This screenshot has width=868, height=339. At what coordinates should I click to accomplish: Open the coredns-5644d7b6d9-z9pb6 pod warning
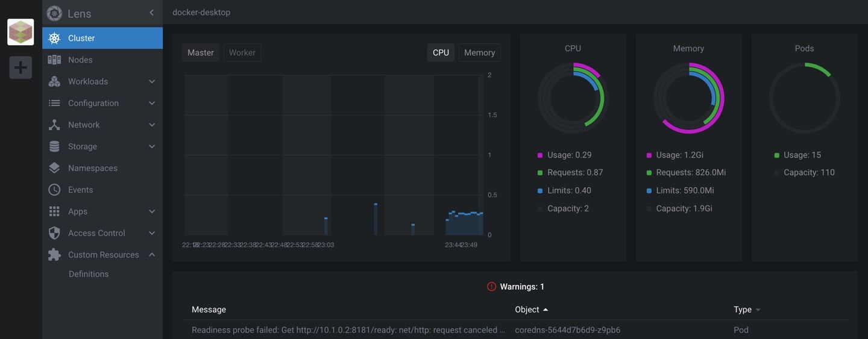coord(568,330)
